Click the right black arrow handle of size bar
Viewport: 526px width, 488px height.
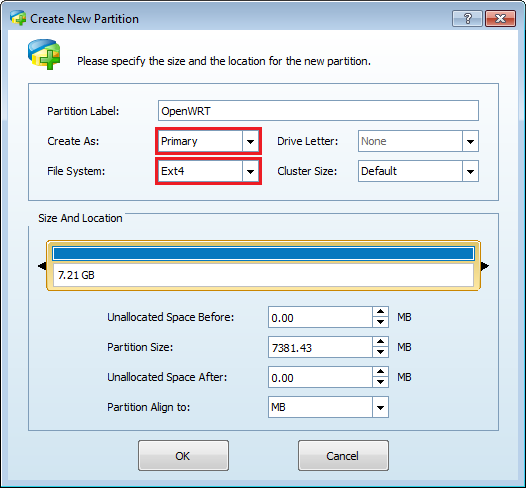point(485,266)
